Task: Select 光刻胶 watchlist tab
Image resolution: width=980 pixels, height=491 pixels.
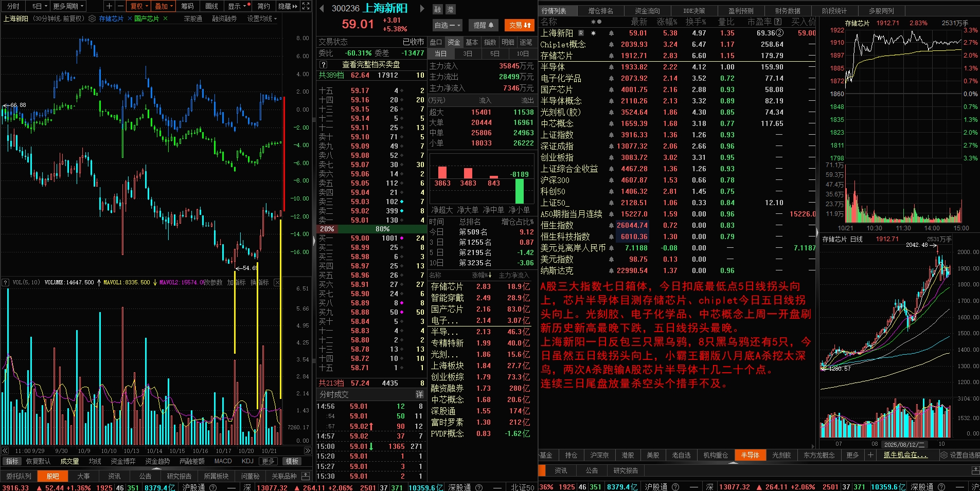Action: click(781, 455)
